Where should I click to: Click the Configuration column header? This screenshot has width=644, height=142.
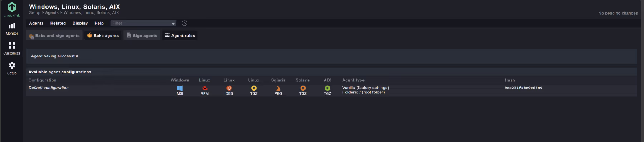43,80
